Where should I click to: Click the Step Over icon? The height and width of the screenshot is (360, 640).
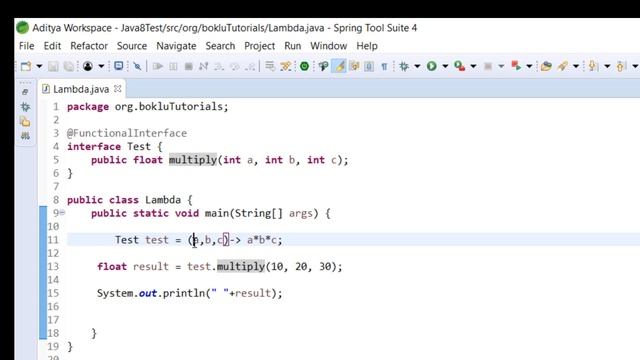(235, 66)
